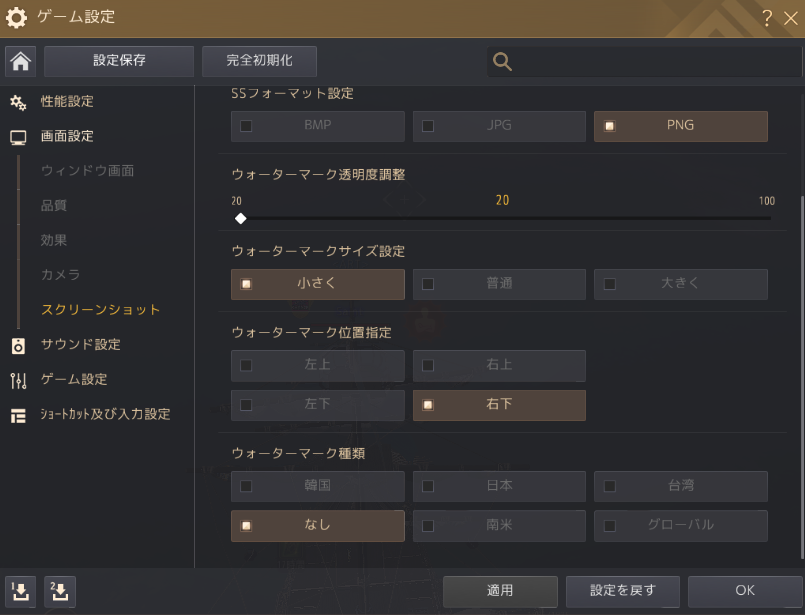Viewport: 805px width, 615px height.
Task: Choose 左上 watermark position
Action: 317,365
